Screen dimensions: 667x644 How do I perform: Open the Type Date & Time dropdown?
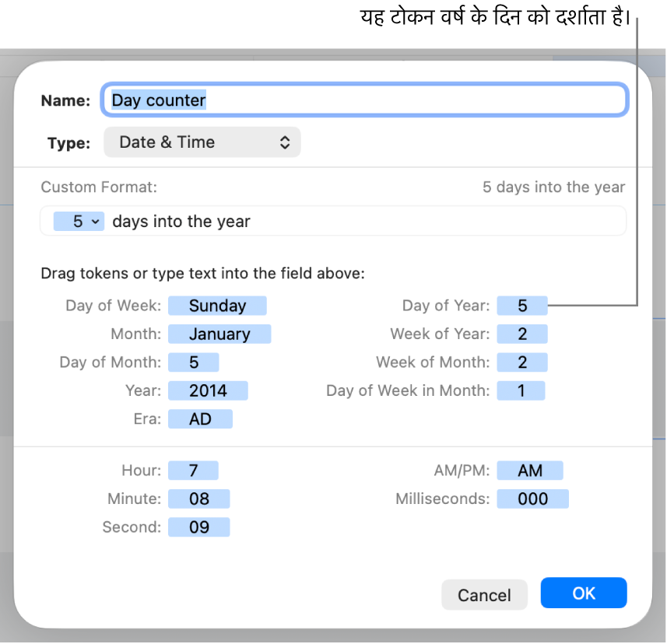coord(202,142)
